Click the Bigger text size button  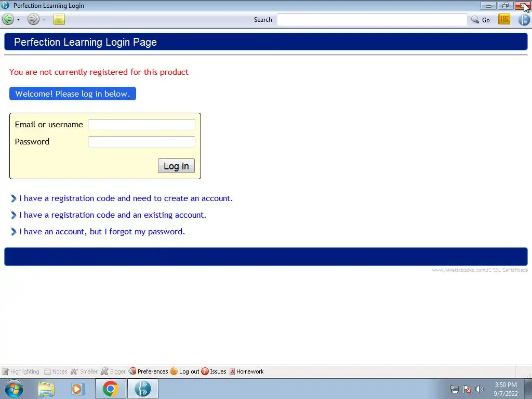click(x=113, y=371)
